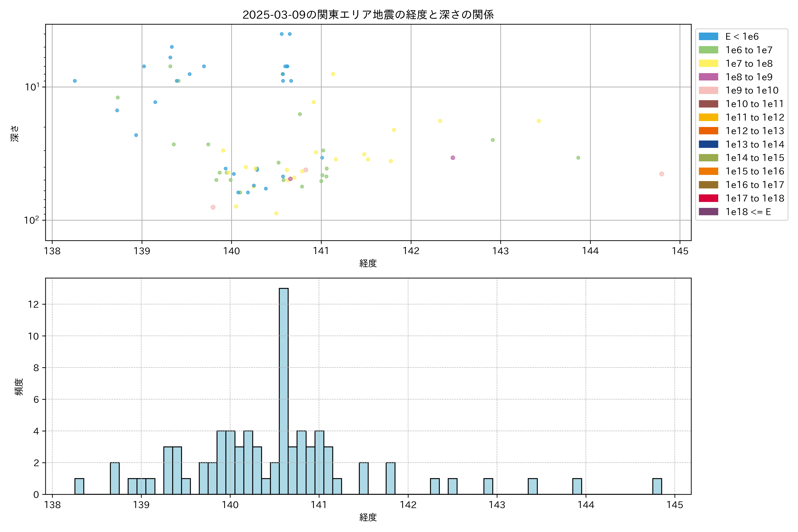Click the blue 'E < 1e6' legend swatch
This screenshot has width=798, height=532.
(708, 37)
